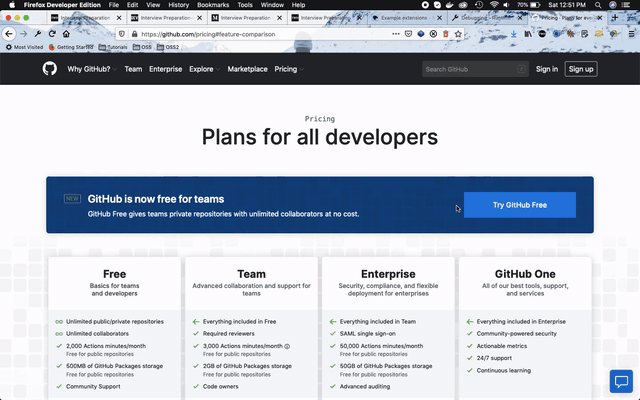The width and height of the screenshot is (640, 400).
Task: Click the blue diamond extension icon in address bar
Action: (x=421, y=34)
